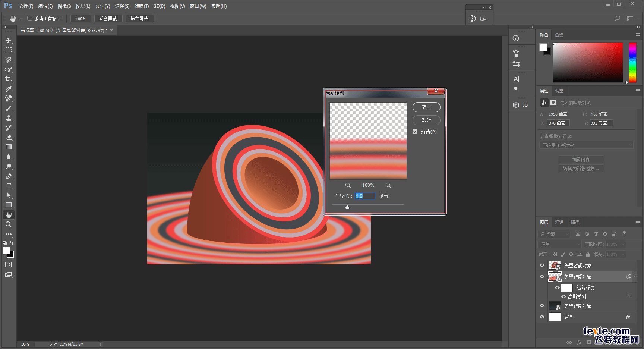Screen dimensions: 644x349
Task: Click the 取消 button in dialog
Action: [x=426, y=120]
